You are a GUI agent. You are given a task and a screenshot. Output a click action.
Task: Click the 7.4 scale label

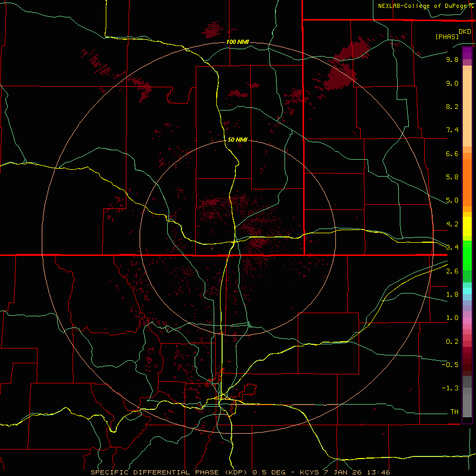[452, 130]
